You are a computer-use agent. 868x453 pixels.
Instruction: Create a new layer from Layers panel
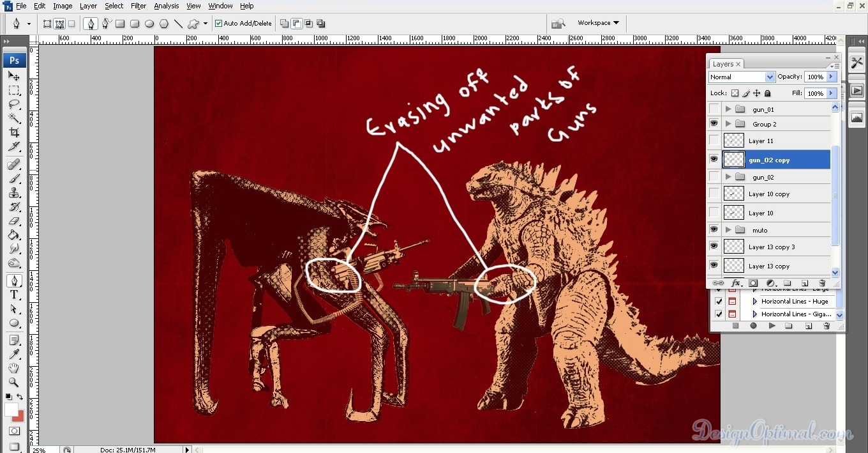pos(805,283)
